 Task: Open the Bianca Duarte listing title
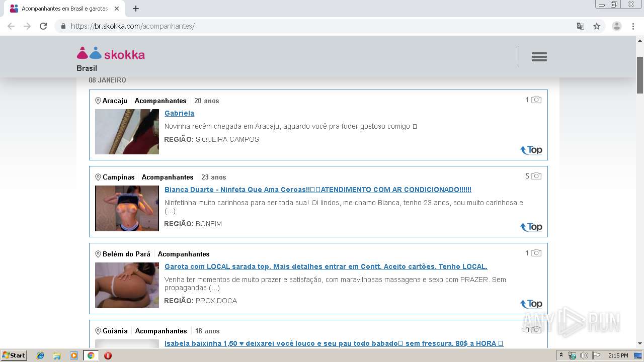tap(318, 190)
